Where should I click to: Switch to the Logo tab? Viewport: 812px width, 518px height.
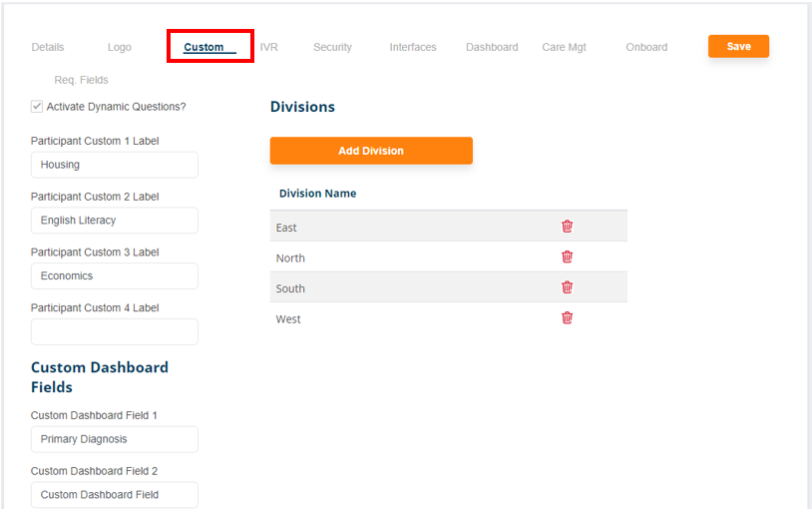[120, 47]
